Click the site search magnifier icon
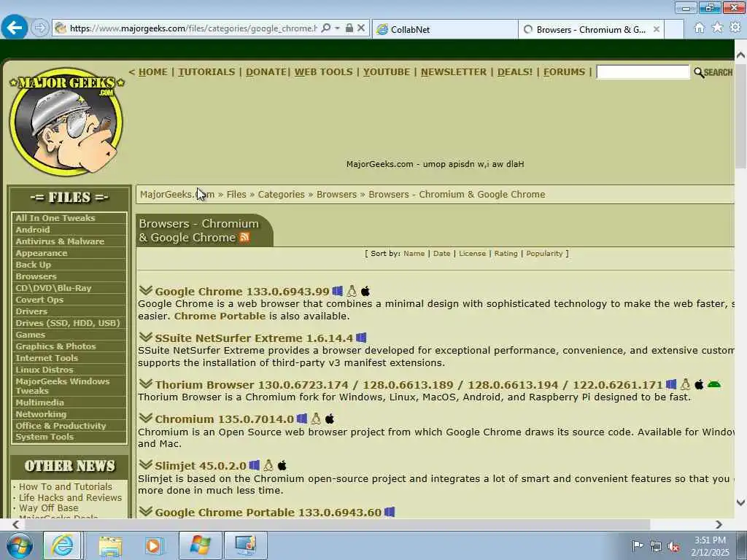This screenshot has height=560, width=747. [699, 72]
